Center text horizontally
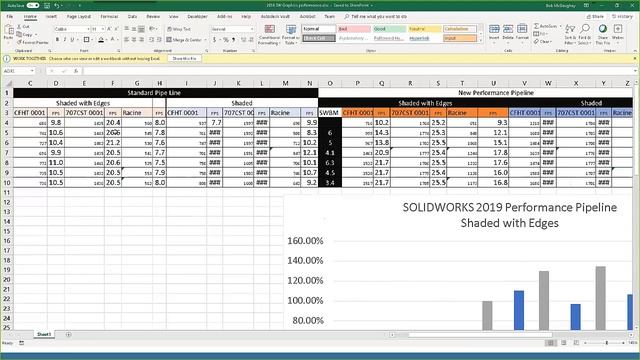The image size is (640, 360). coord(134,40)
